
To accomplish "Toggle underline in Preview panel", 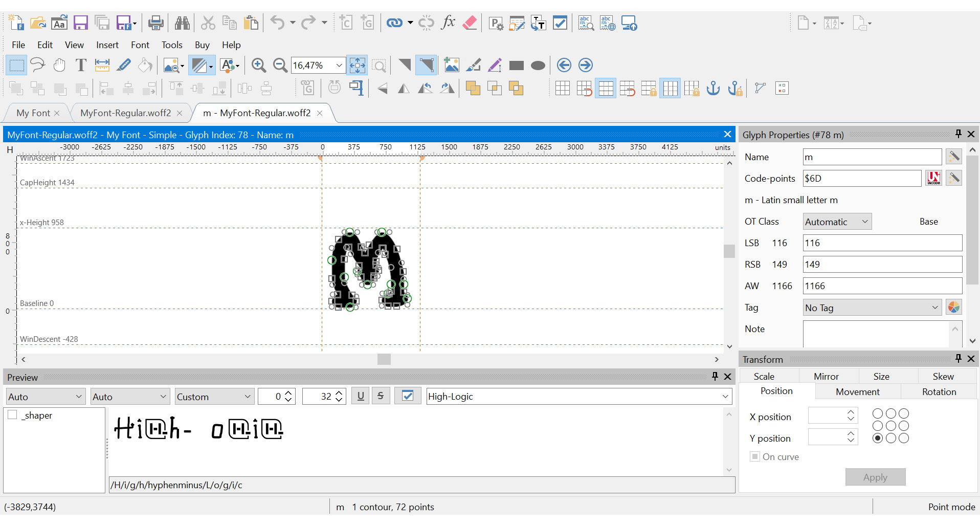I will (x=361, y=396).
